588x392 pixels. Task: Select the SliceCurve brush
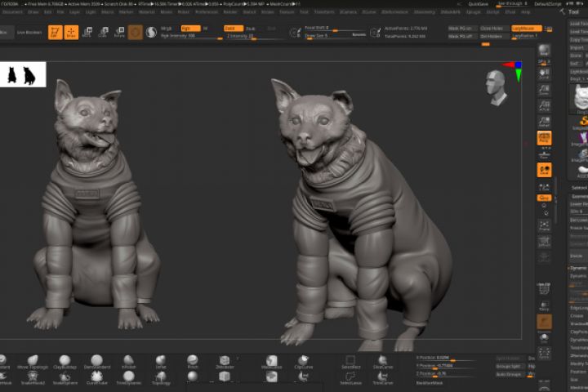pyautogui.click(x=382, y=363)
